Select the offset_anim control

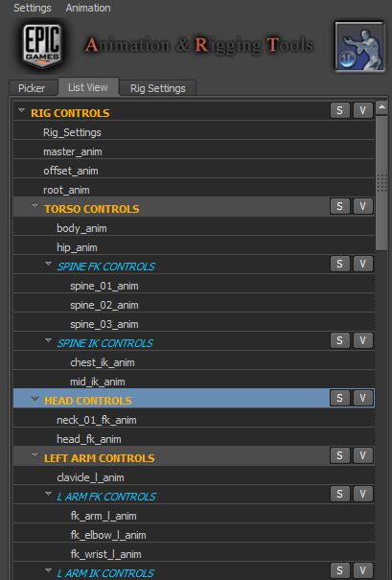pos(194,171)
